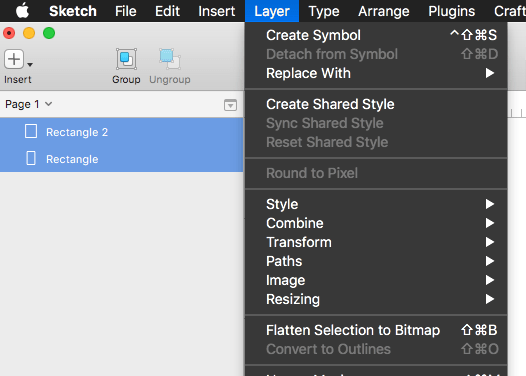Expand the Paths submenu arrow
Screen dimensions: 526x376
490,261
